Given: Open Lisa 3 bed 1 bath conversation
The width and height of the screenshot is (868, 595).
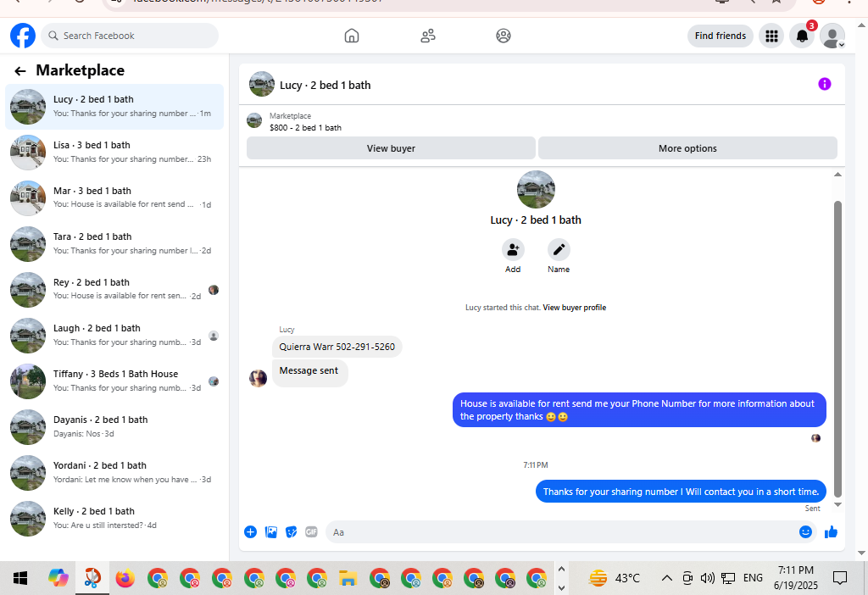Looking at the screenshot, I should (114, 153).
